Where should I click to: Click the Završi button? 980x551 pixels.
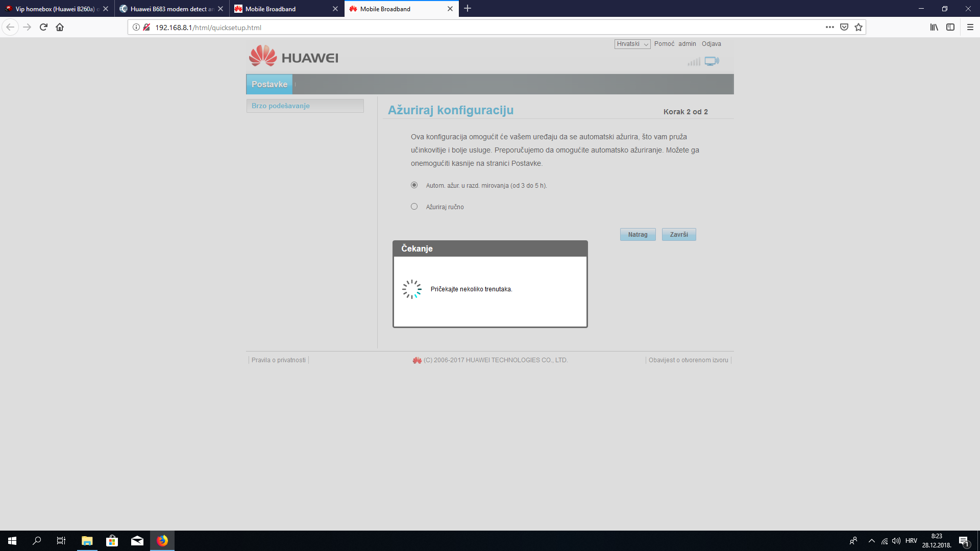click(679, 235)
